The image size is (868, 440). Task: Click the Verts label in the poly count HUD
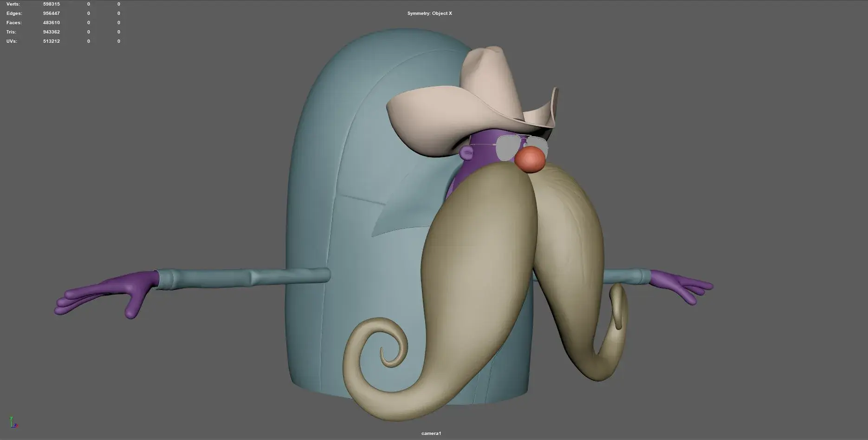[x=13, y=4]
